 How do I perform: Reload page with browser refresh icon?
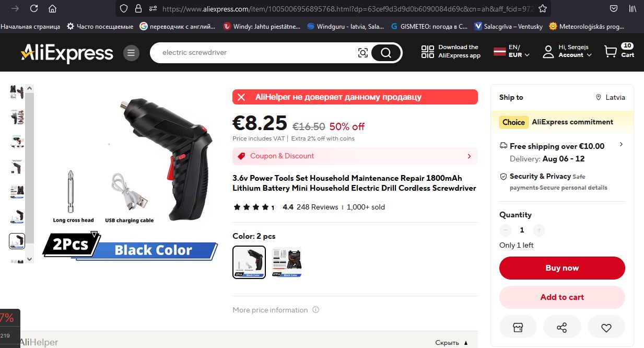(34, 8)
